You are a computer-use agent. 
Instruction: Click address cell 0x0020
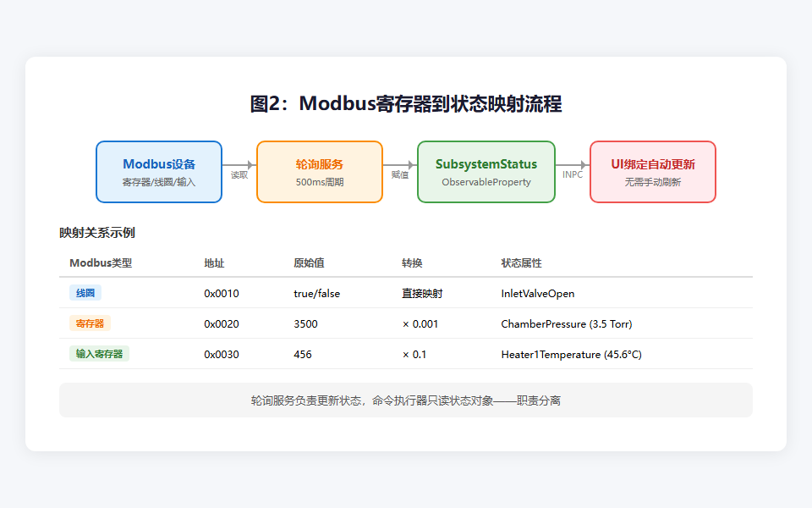[222, 324]
